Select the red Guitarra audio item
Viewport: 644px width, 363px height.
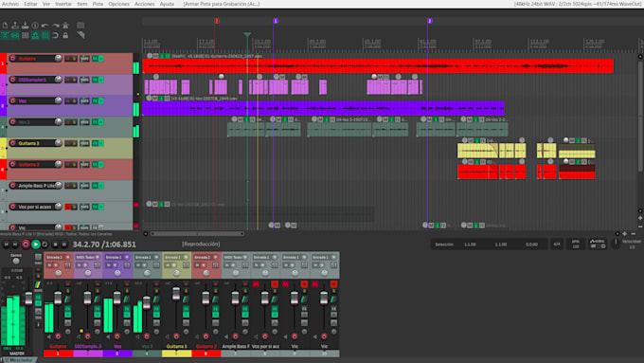point(378,66)
